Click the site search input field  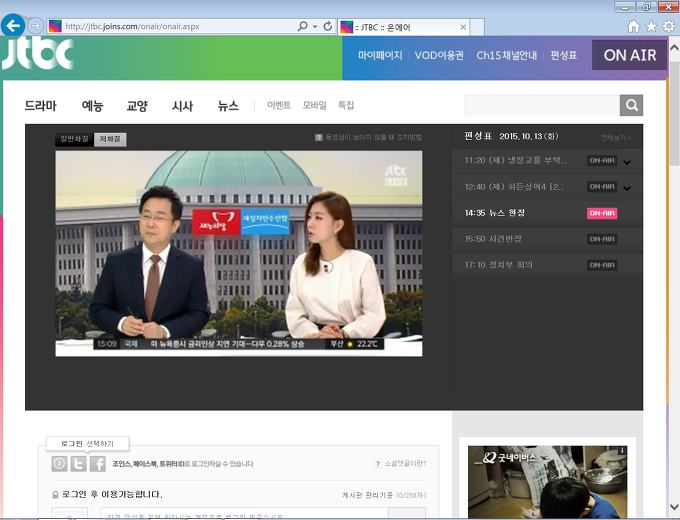(542, 105)
